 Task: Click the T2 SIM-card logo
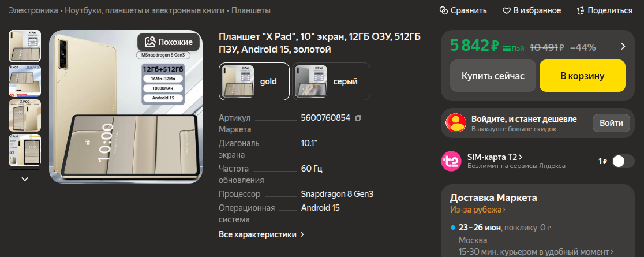tap(451, 161)
